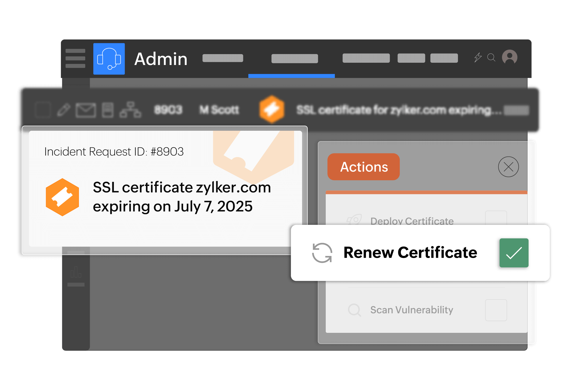Screen dimensions: 588x390
Task: Close the Actions panel with X
Action: click(508, 167)
